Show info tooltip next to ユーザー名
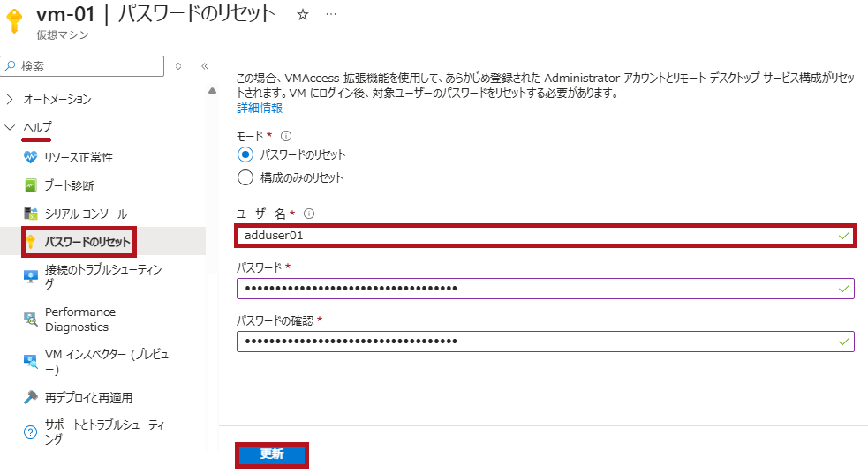Screen dimensions: 868x474 click(309, 214)
